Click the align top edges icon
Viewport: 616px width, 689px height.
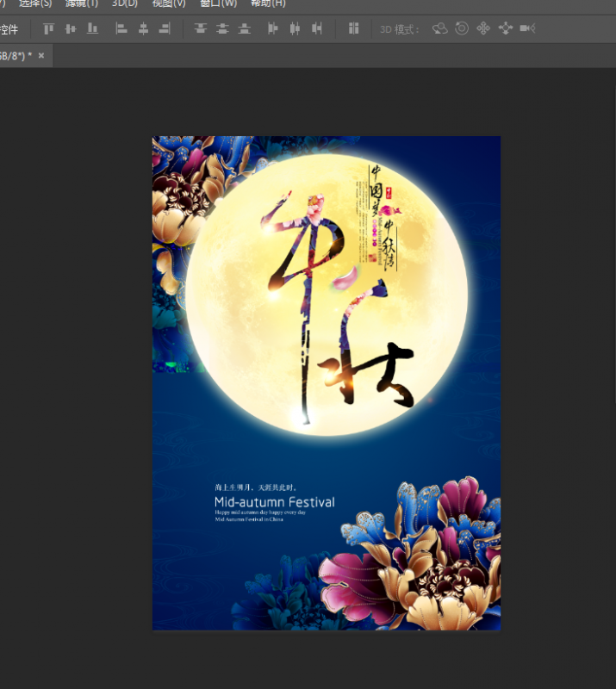click(x=48, y=29)
